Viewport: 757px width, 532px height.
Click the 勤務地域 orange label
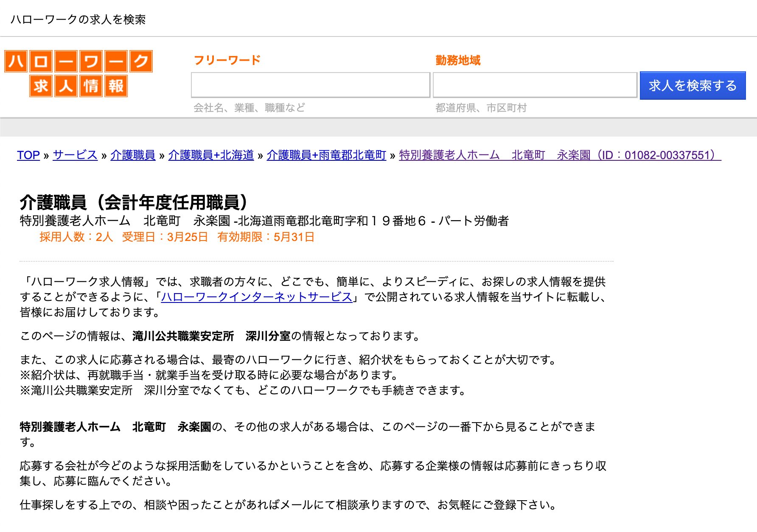pyautogui.click(x=457, y=60)
